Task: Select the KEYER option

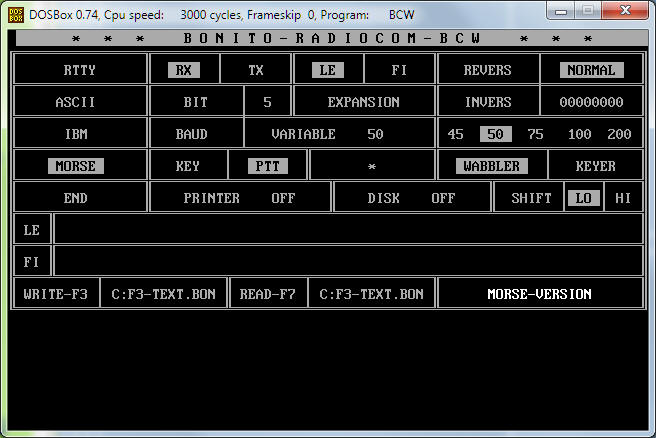Action: click(596, 166)
